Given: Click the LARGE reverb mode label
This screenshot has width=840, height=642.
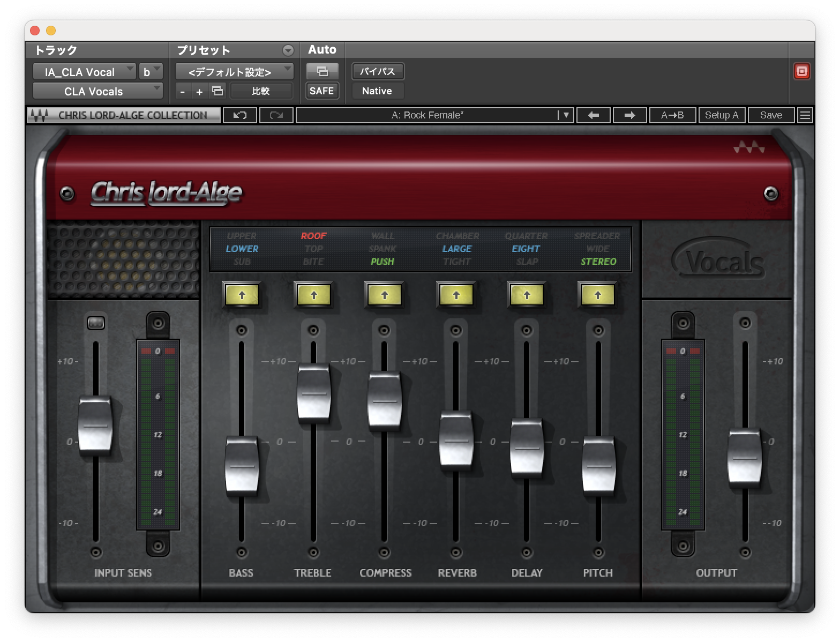Looking at the screenshot, I should pos(457,249).
